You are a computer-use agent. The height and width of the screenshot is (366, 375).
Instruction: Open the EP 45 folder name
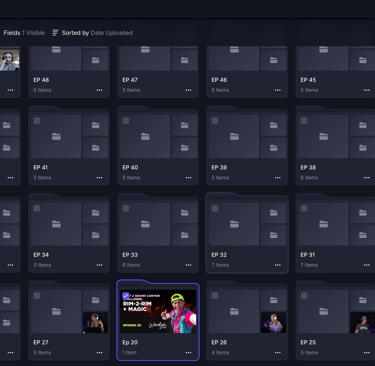tap(308, 80)
